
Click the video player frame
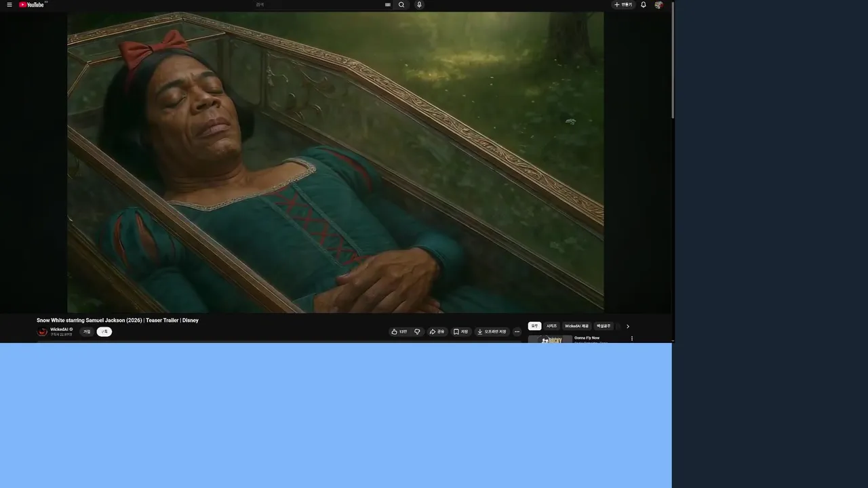point(336,162)
